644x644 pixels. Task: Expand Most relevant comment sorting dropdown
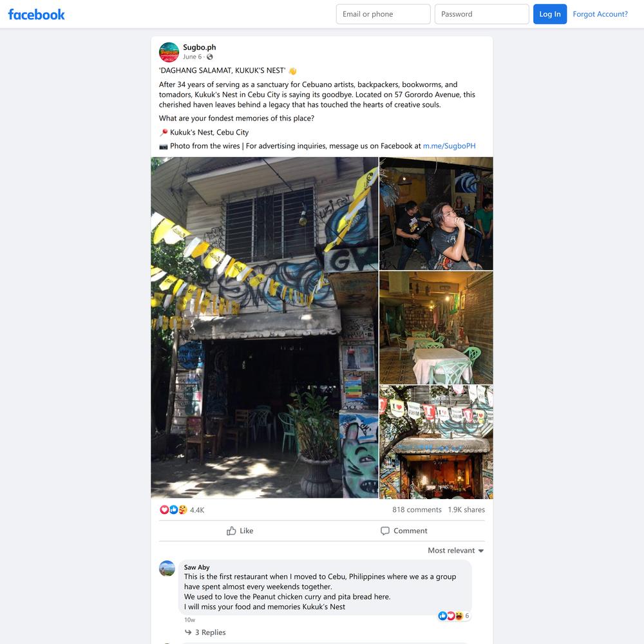point(456,551)
